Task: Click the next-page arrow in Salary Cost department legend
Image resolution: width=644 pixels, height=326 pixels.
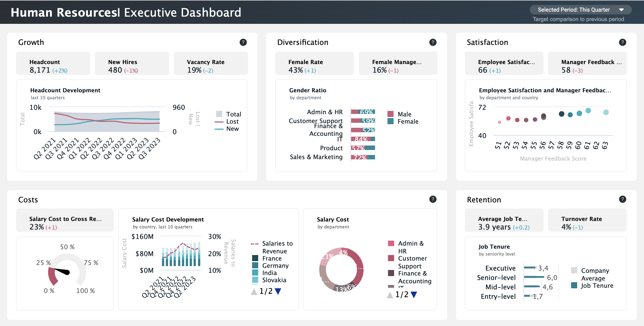Action: click(414, 294)
